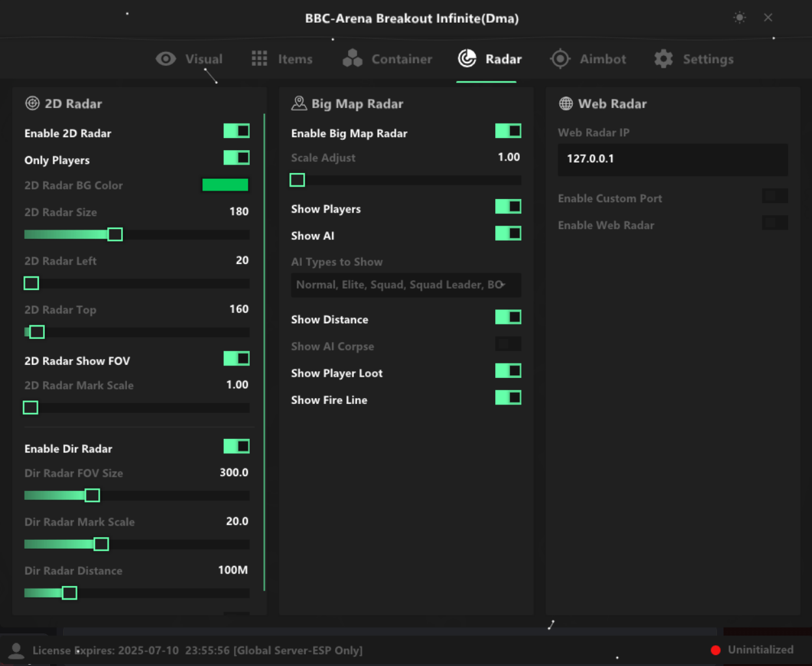Click the Web Radar IP input field
The width and height of the screenshot is (812, 666).
[673, 159]
